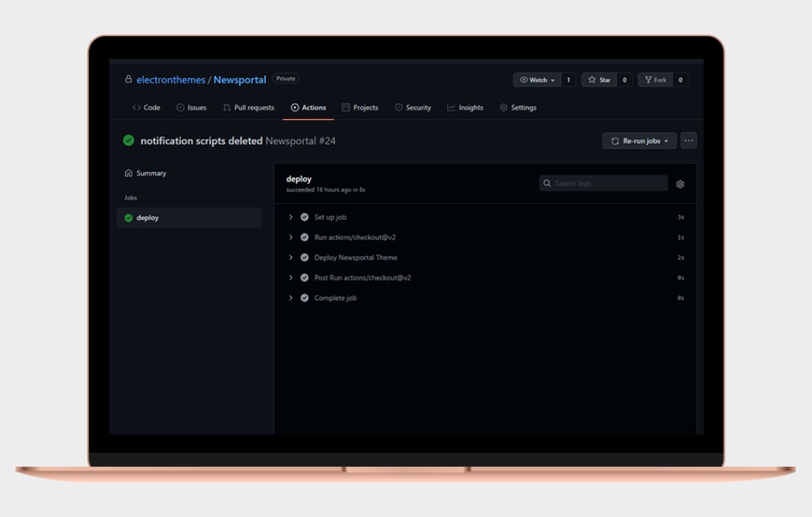This screenshot has height=517, width=812.
Task: Open repository Settings tab
Action: [518, 108]
